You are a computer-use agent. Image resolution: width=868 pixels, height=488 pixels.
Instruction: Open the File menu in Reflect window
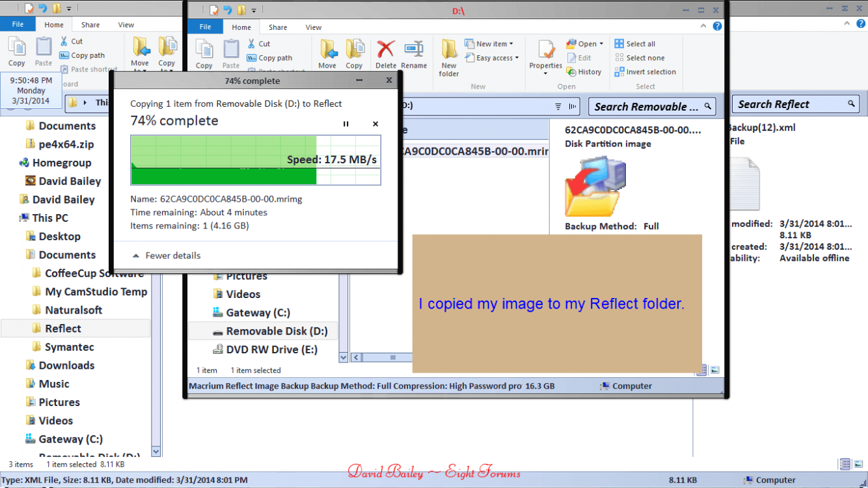click(18, 25)
